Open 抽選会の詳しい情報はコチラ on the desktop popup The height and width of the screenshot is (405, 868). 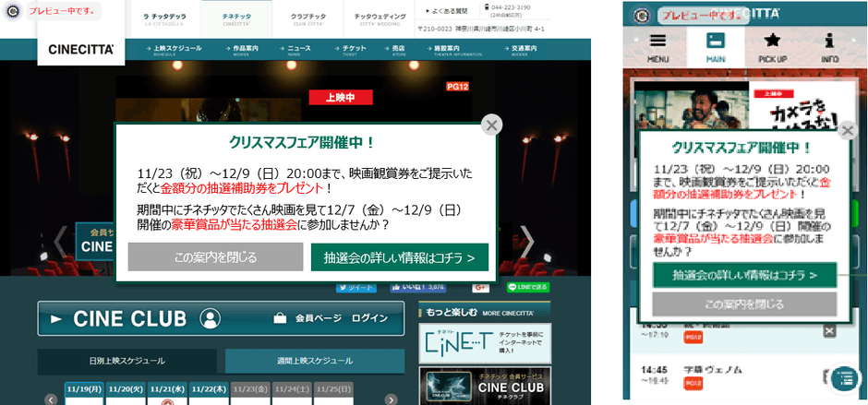pos(400,257)
